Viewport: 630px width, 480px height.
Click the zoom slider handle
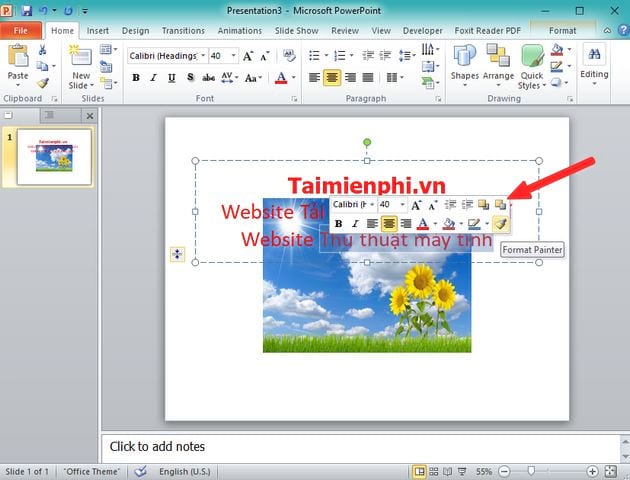pos(531,471)
